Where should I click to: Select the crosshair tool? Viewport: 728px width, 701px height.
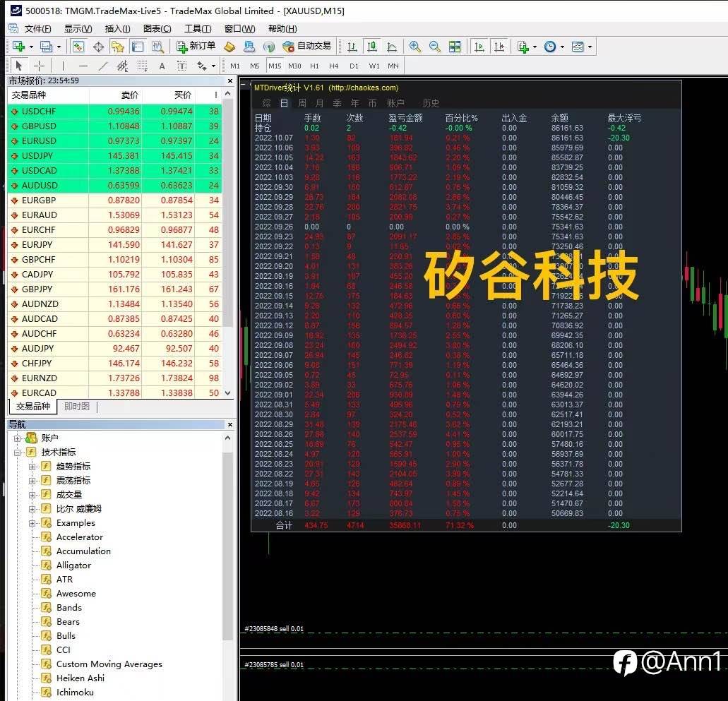tap(39, 66)
